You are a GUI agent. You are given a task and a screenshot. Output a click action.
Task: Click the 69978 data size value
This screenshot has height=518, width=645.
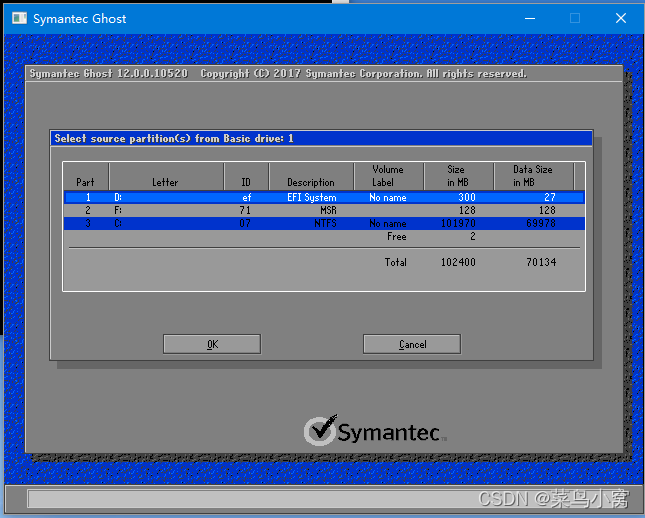(x=541, y=223)
